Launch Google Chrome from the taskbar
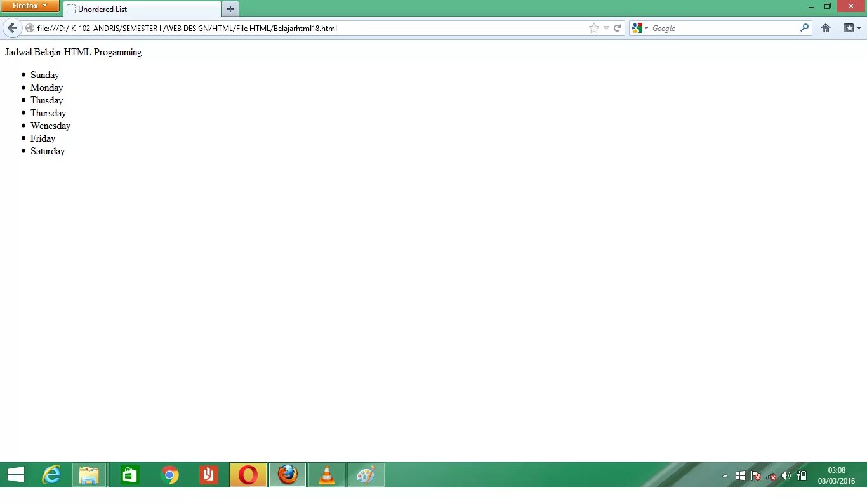 pyautogui.click(x=169, y=475)
